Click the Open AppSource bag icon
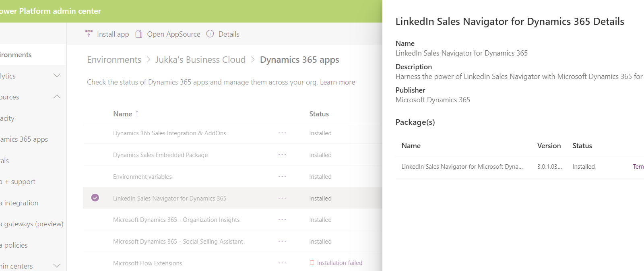This screenshot has height=271, width=644. pos(139,34)
